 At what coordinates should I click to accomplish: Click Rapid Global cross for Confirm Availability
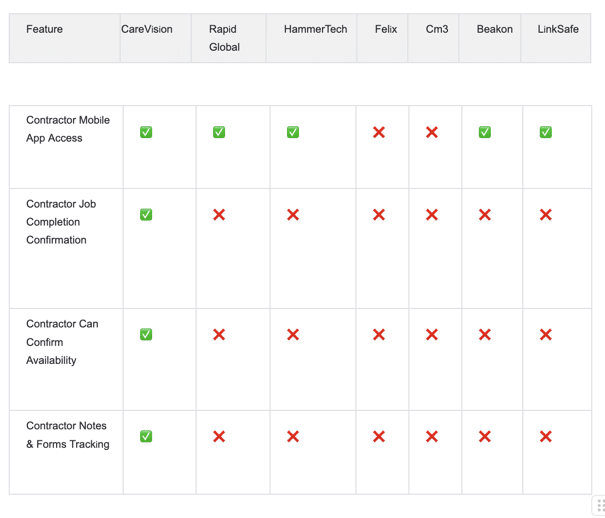pos(219,335)
